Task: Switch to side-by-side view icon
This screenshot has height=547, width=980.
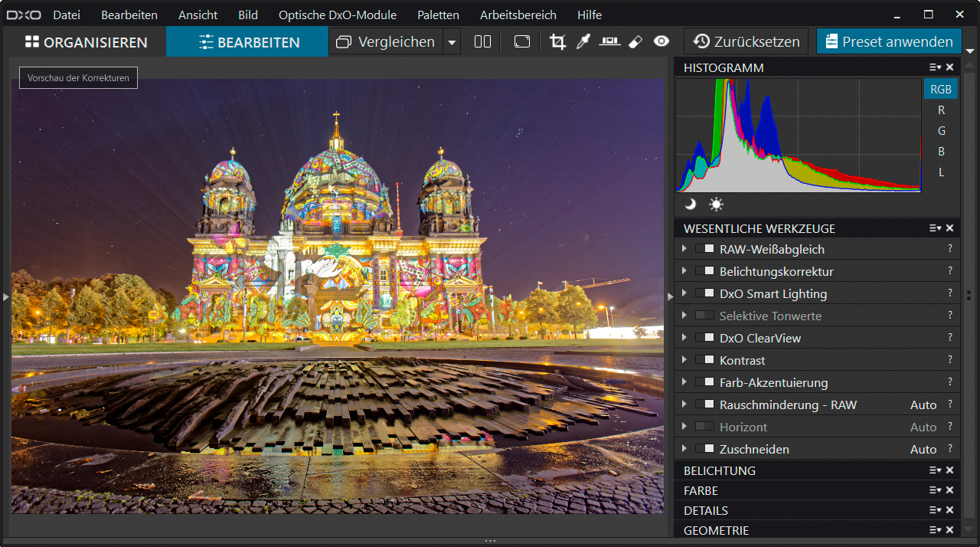Action: (482, 42)
